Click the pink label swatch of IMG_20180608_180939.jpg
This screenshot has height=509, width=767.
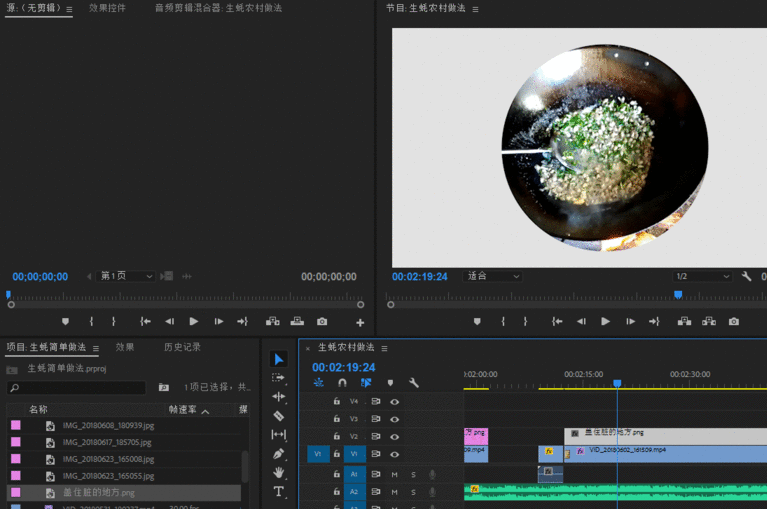pos(15,425)
